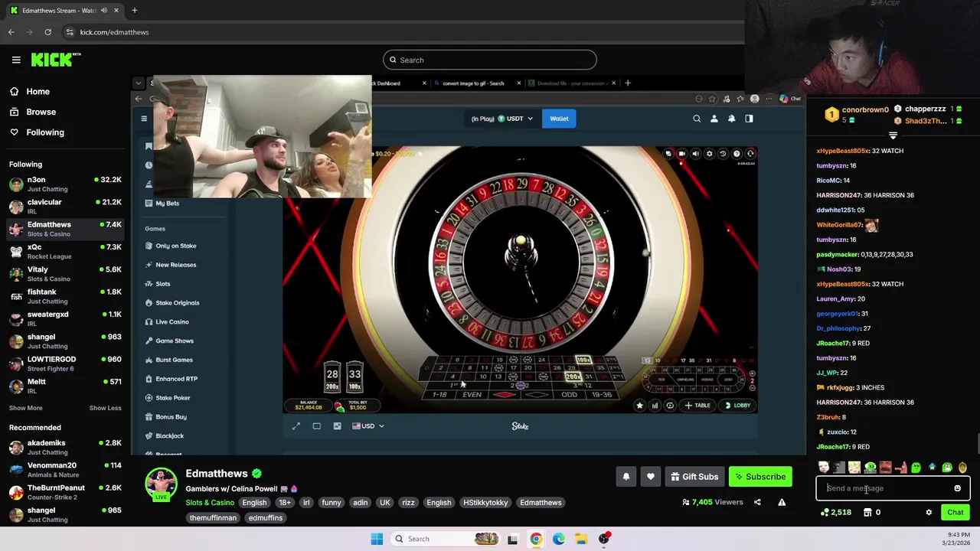Open clavicular's channel
Viewport: 980px width, 551px height.
point(64,206)
